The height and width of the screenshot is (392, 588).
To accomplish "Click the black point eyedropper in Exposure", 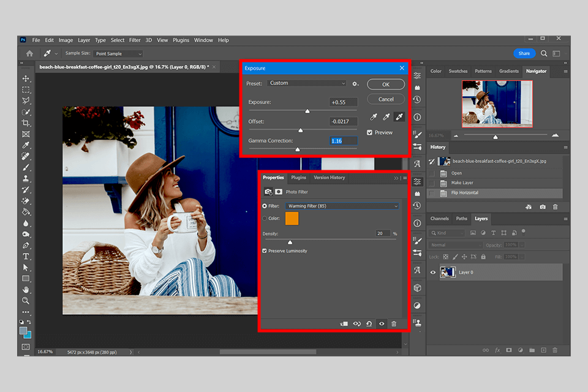I will tap(374, 117).
